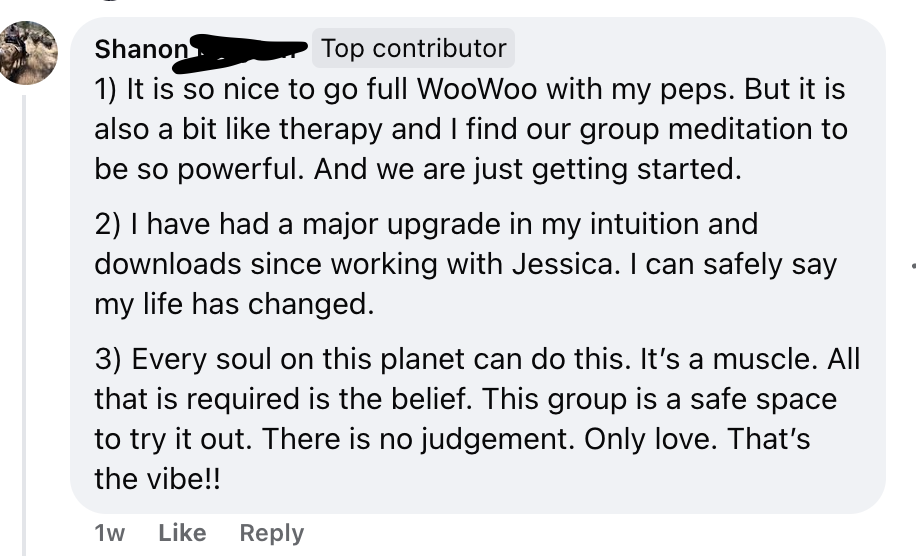This screenshot has width=916, height=556.
Task: Click Shanon's profile picture avatar
Action: [x=29, y=52]
